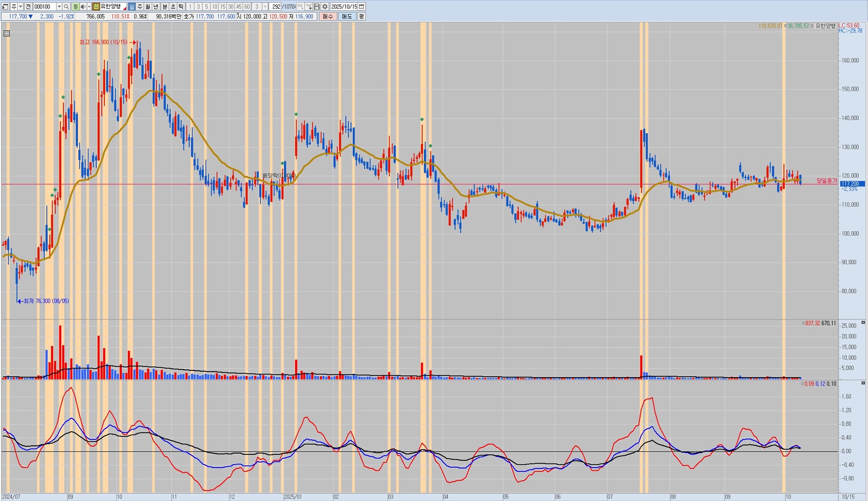The height and width of the screenshot is (501, 868).
Task: Click the stock search magnifier icon
Action: (66, 6)
